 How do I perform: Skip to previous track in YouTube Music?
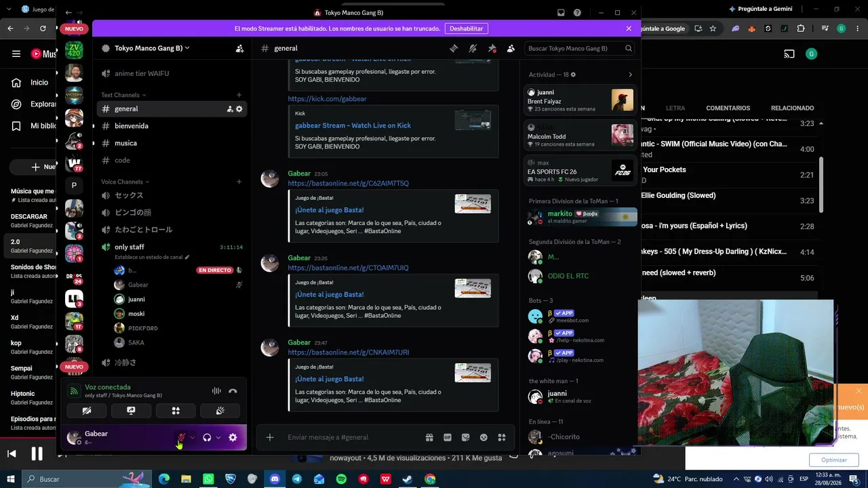pos(12,453)
